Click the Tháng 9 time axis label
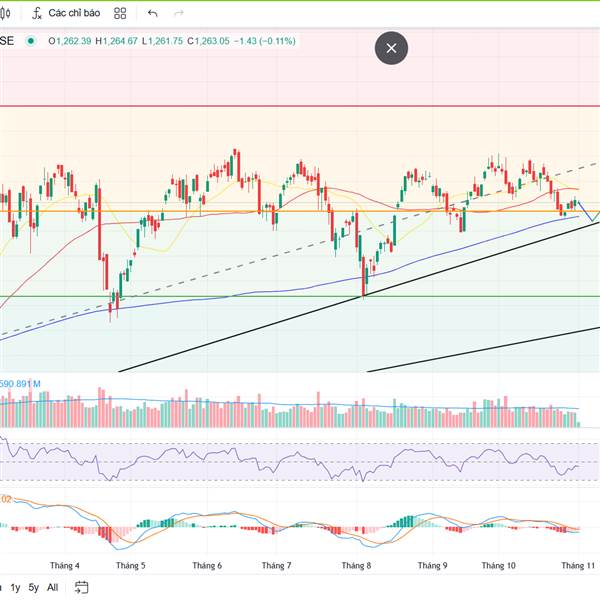600x600 pixels. point(432,566)
